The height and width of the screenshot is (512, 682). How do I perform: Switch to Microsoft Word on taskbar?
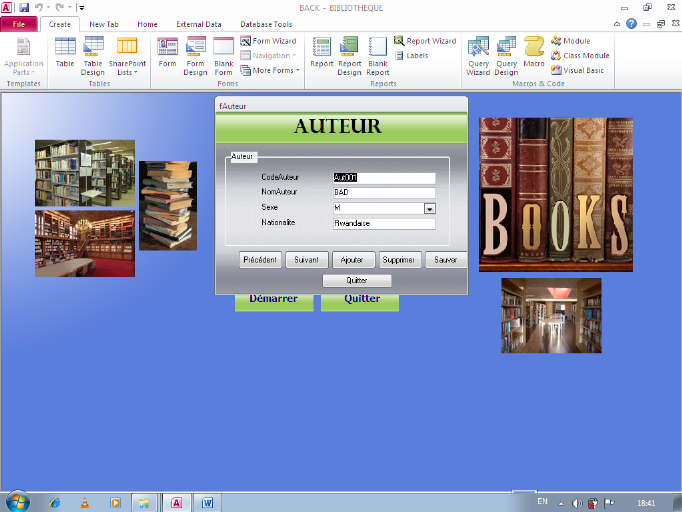click(207, 503)
